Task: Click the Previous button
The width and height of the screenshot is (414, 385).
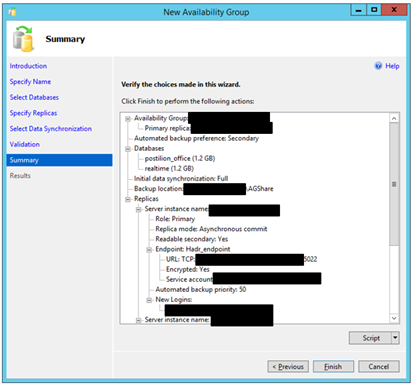Action: (x=288, y=367)
